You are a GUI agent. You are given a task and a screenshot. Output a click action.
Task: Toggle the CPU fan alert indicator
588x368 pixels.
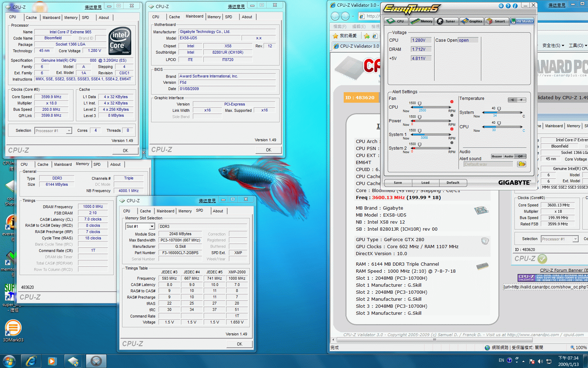[452, 102]
